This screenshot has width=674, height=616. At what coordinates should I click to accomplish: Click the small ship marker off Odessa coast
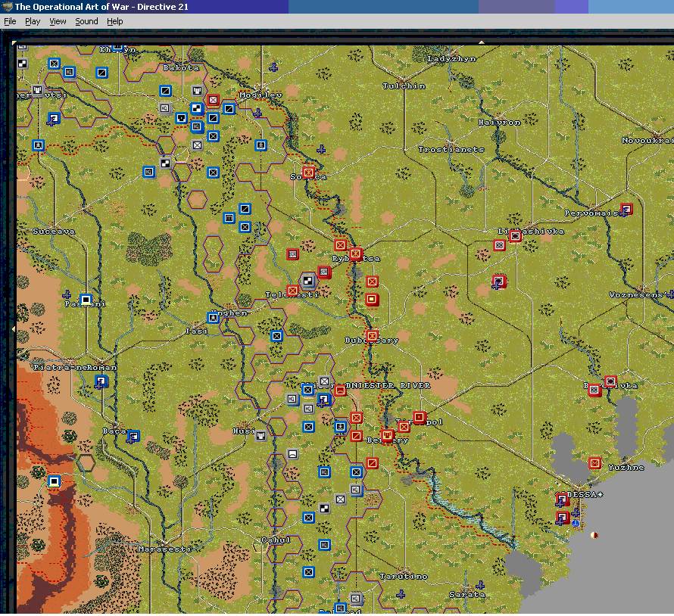(594, 535)
